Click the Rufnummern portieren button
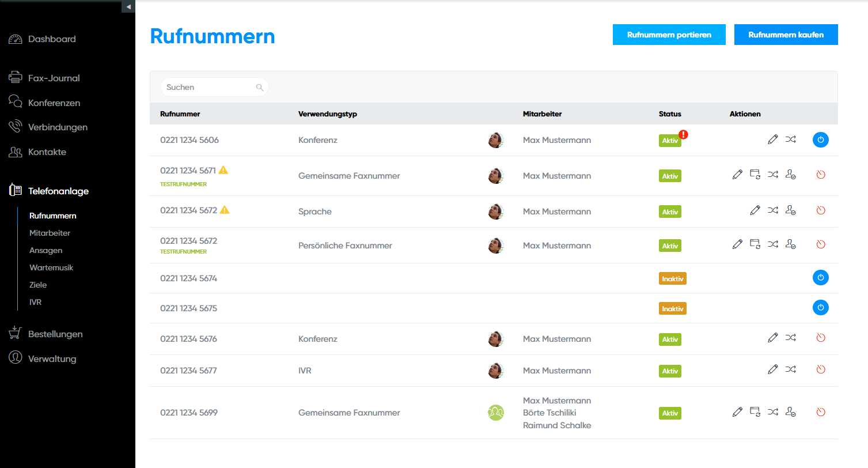 coord(669,35)
